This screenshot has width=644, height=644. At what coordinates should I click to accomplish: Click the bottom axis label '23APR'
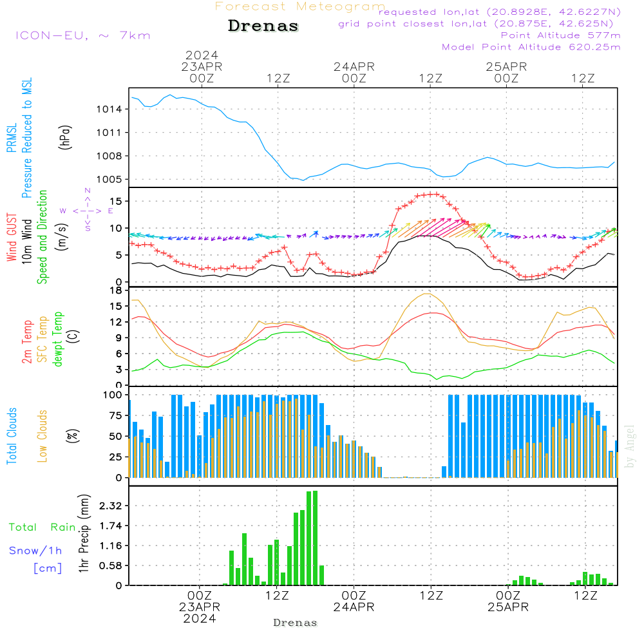pos(200,607)
